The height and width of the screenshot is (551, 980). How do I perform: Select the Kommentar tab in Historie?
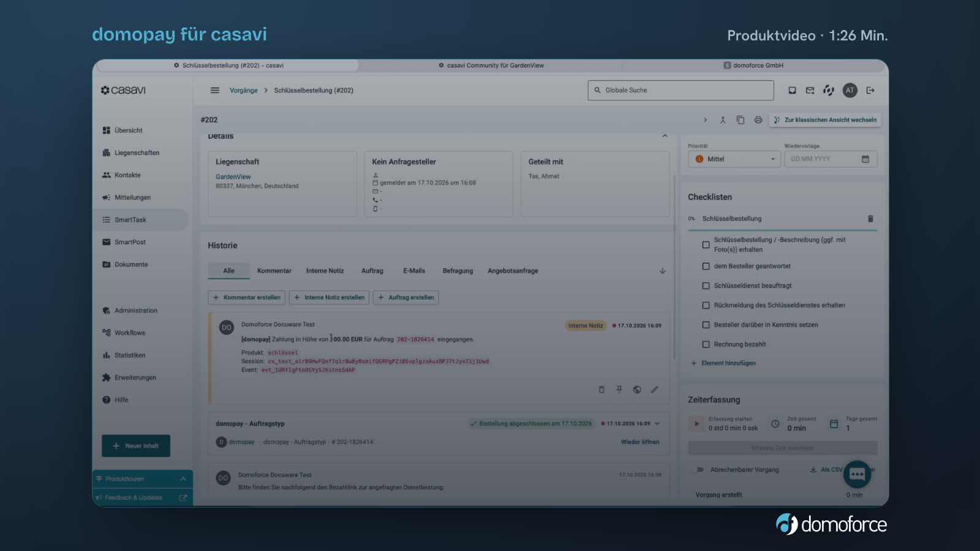[274, 271]
